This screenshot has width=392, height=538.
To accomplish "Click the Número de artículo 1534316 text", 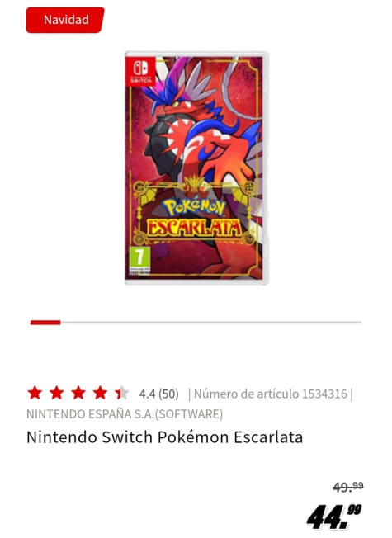I will pyautogui.click(x=271, y=394).
